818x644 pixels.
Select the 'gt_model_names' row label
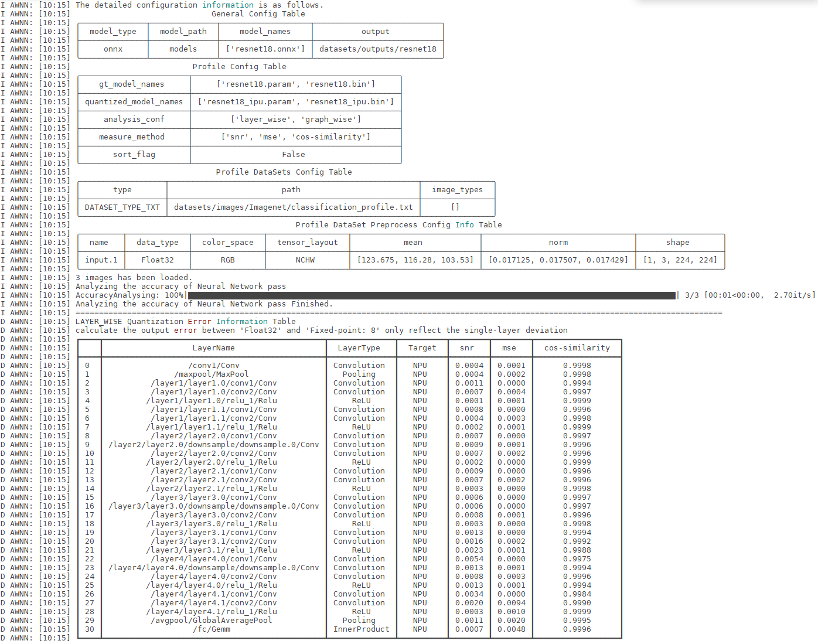point(132,84)
